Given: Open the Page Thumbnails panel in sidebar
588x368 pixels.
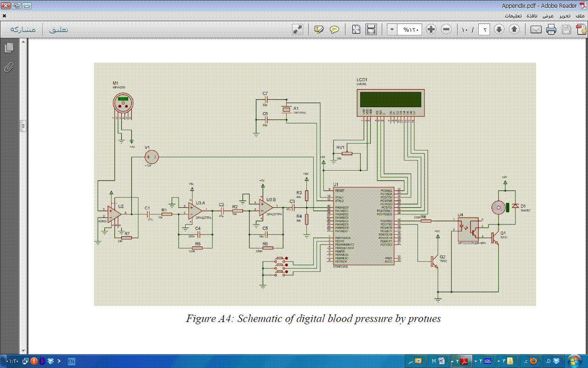Looking at the screenshot, I should 9,48.
